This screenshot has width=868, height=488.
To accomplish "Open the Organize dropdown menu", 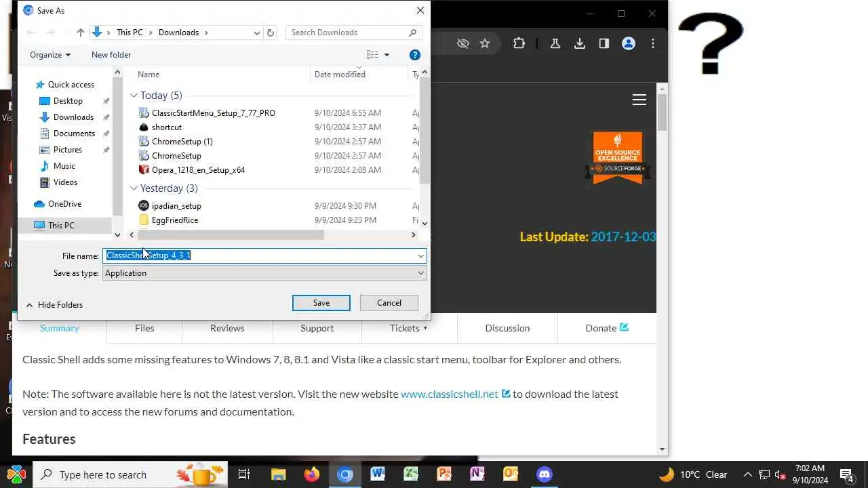I will click(x=50, y=55).
